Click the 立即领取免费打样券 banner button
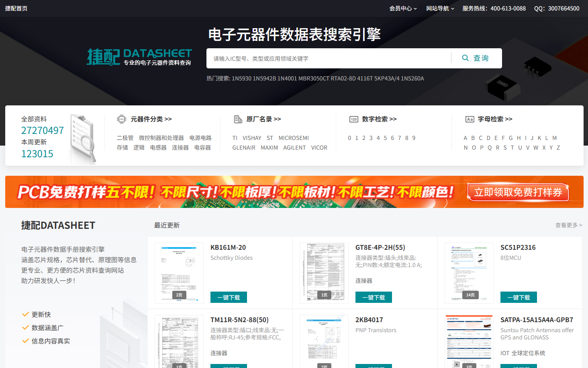Viewport: 588px width, 368px height. click(518, 192)
